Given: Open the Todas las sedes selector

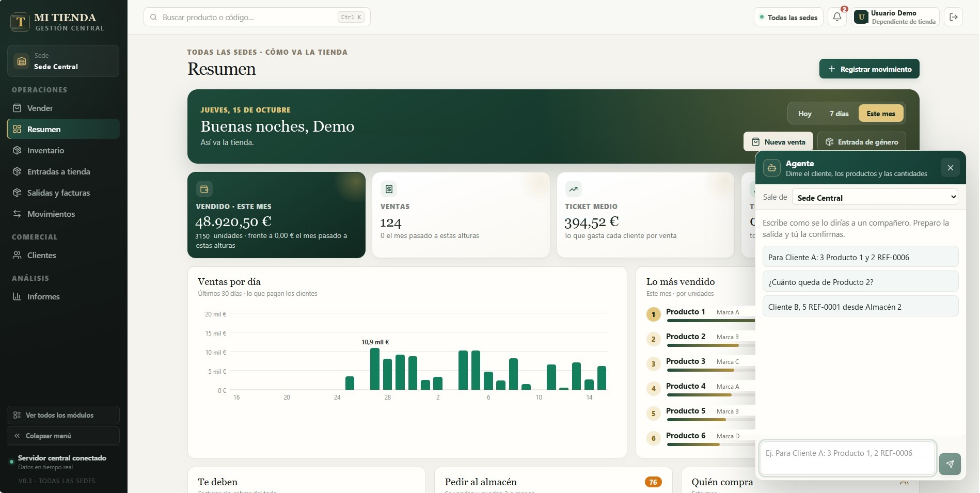Looking at the screenshot, I should tap(788, 17).
